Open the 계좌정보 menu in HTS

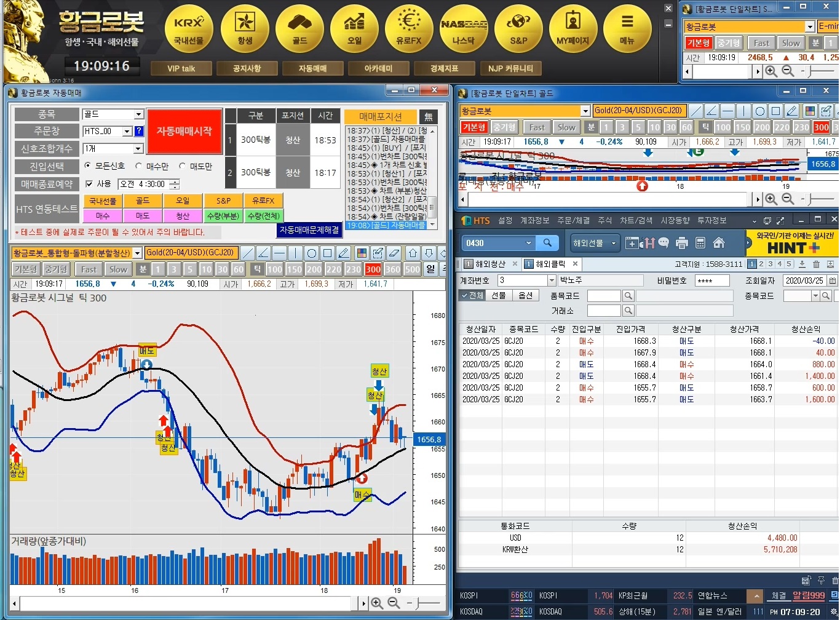pos(535,220)
